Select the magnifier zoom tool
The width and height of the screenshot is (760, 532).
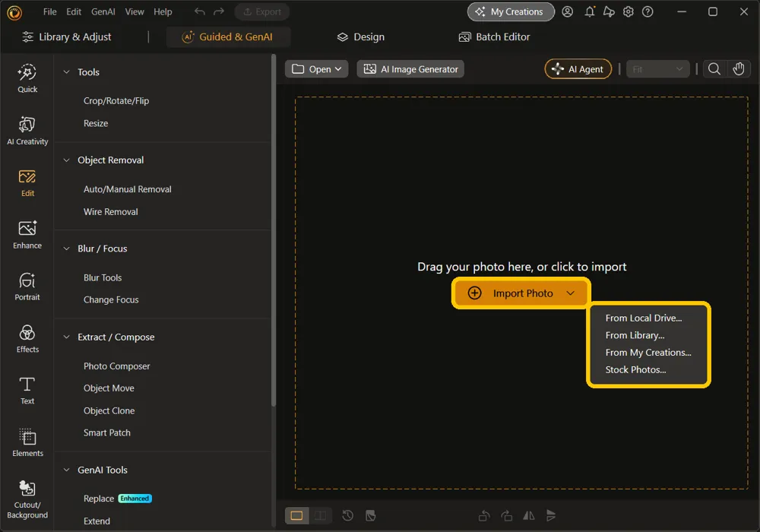[x=714, y=69]
